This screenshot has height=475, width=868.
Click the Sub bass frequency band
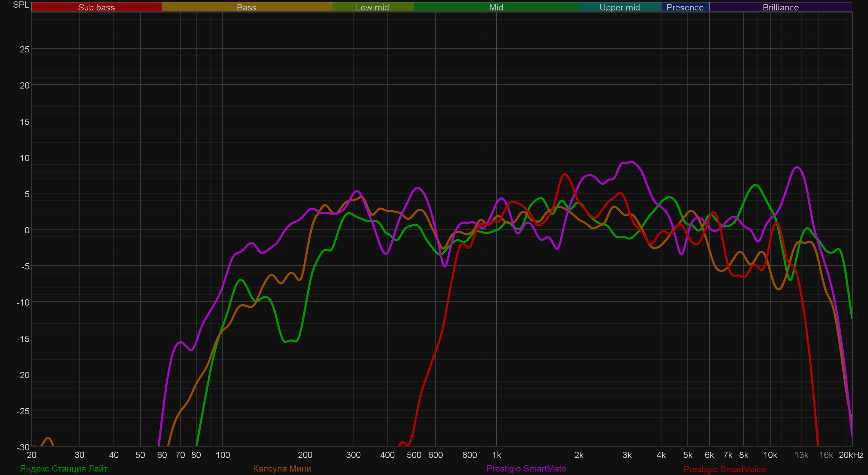click(x=96, y=7)
